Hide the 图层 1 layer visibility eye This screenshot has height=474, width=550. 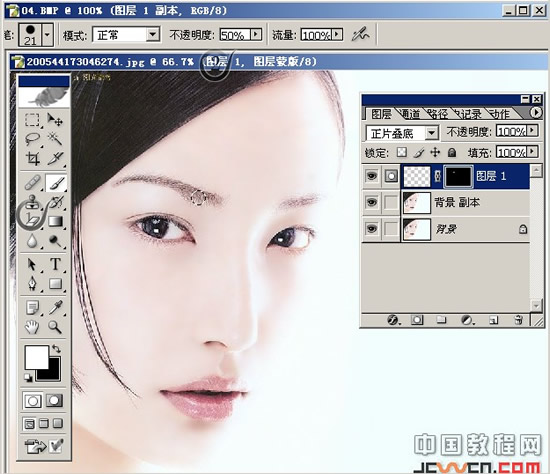(372, 176)
